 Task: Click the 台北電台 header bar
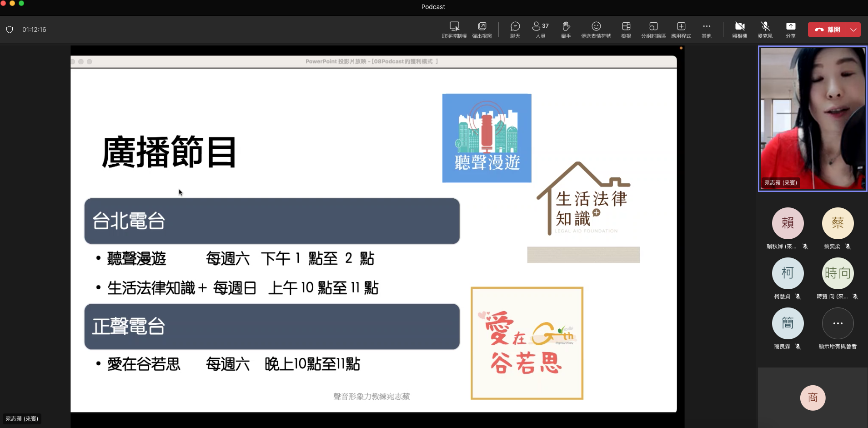[x=272, y=221]
